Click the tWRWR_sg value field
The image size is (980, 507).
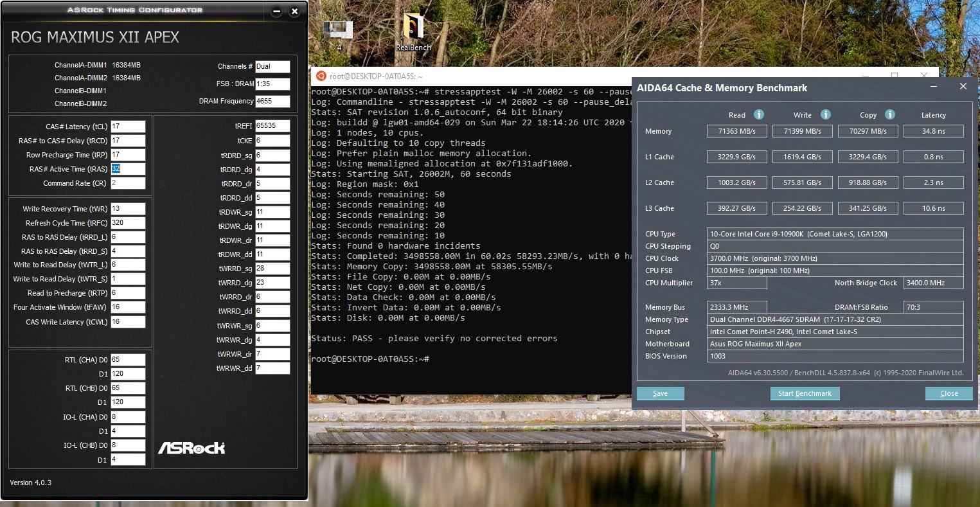pos(272,326)
